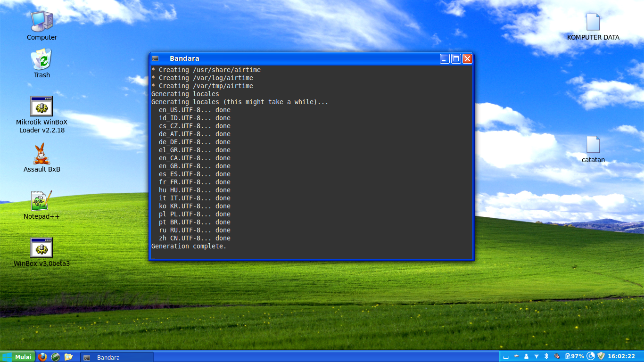Maximize the Bandara terminal window
Viewport: 644px width, 362px height.
pyautogui.click(x=456, y=58)
